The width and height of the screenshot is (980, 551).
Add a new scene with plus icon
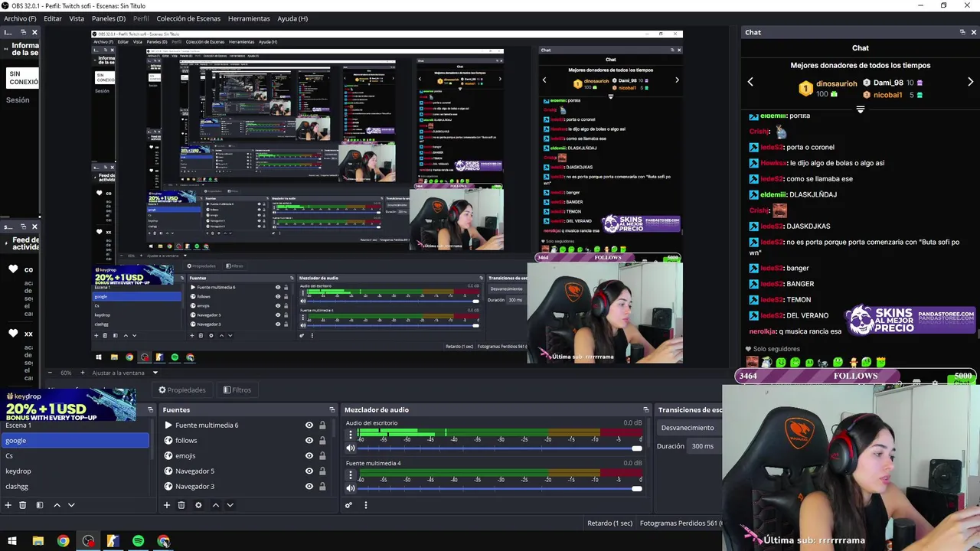point(8,505)
